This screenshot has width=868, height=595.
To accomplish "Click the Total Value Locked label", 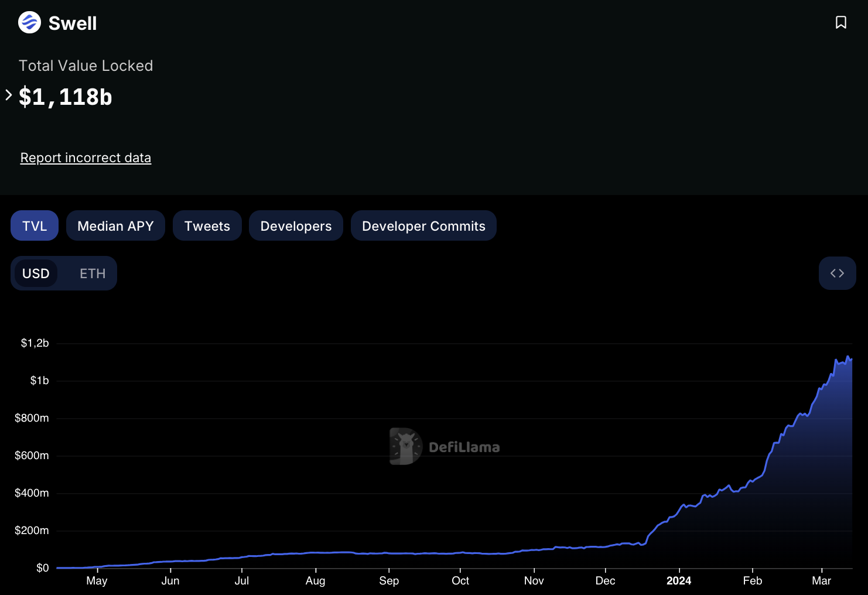I will (x=86, y=66).
